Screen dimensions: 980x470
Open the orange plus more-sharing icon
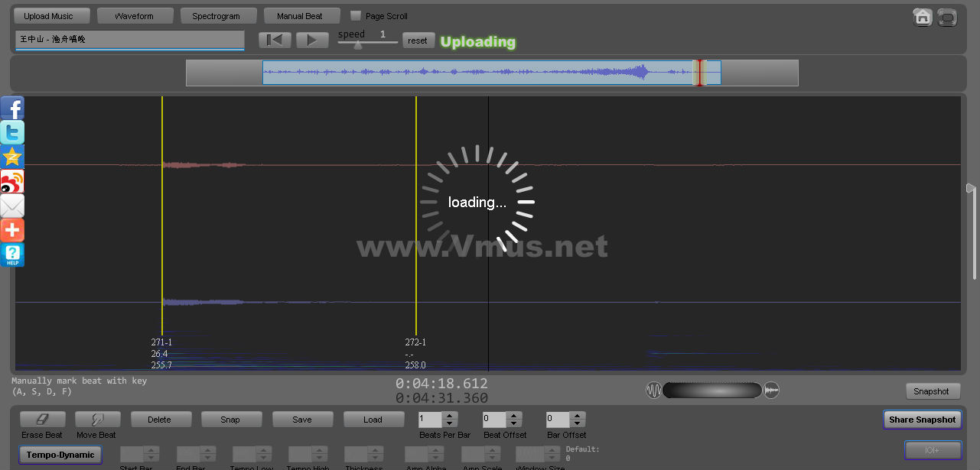point(12,230)
